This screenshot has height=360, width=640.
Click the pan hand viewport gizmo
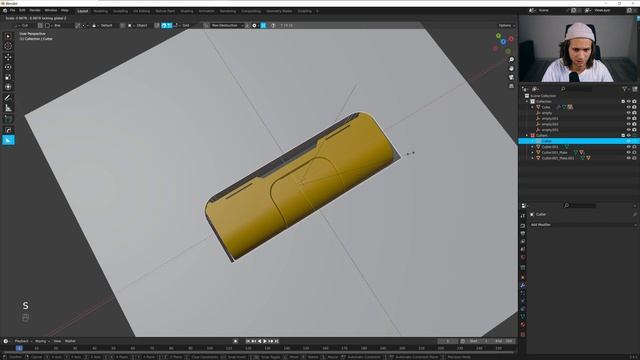(x=511, y=68)
